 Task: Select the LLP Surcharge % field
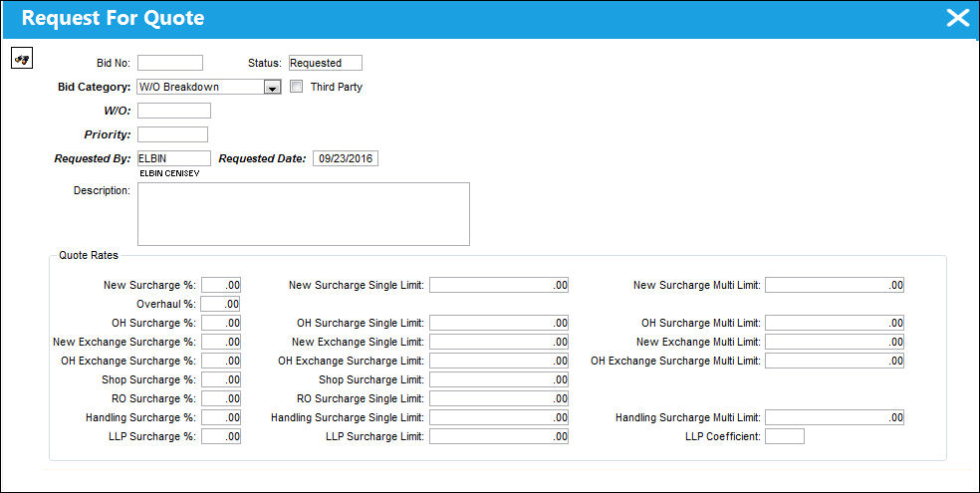tap(221, 436)
